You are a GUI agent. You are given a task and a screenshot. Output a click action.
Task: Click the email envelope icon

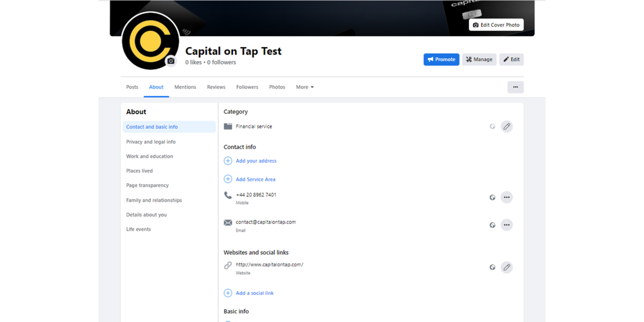(x=228, y=222)
